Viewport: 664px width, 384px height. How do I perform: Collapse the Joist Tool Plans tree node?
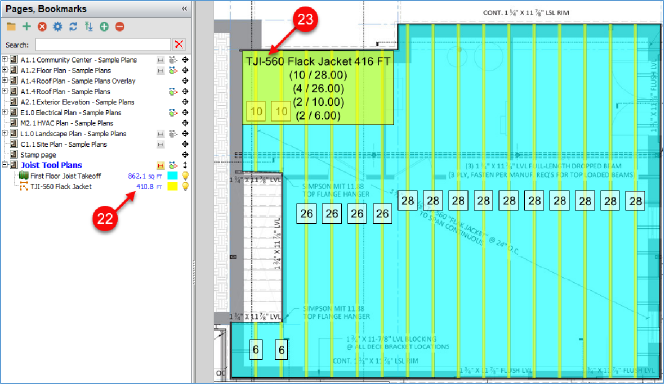5,165
